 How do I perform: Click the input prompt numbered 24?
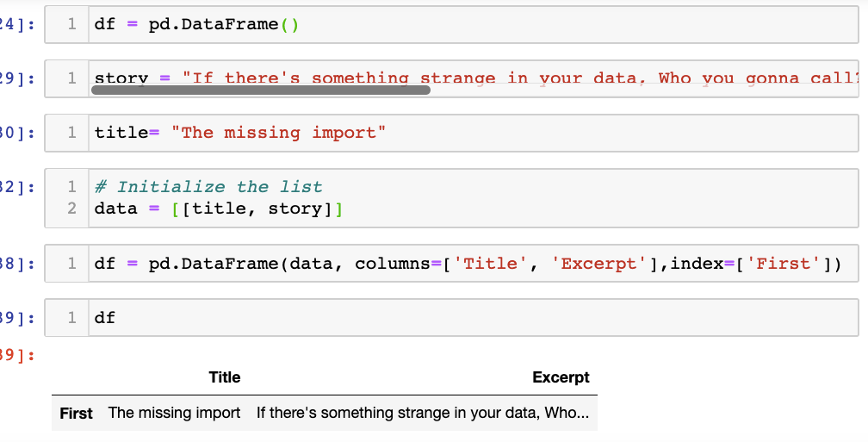pos(17,24)
